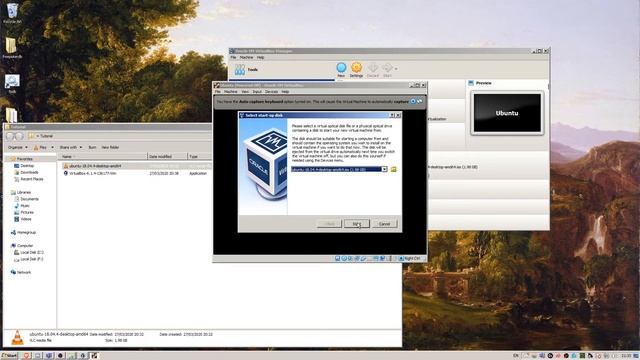
Task: Click Cancel in the start-up disk dialog
Action: (384, 224)
